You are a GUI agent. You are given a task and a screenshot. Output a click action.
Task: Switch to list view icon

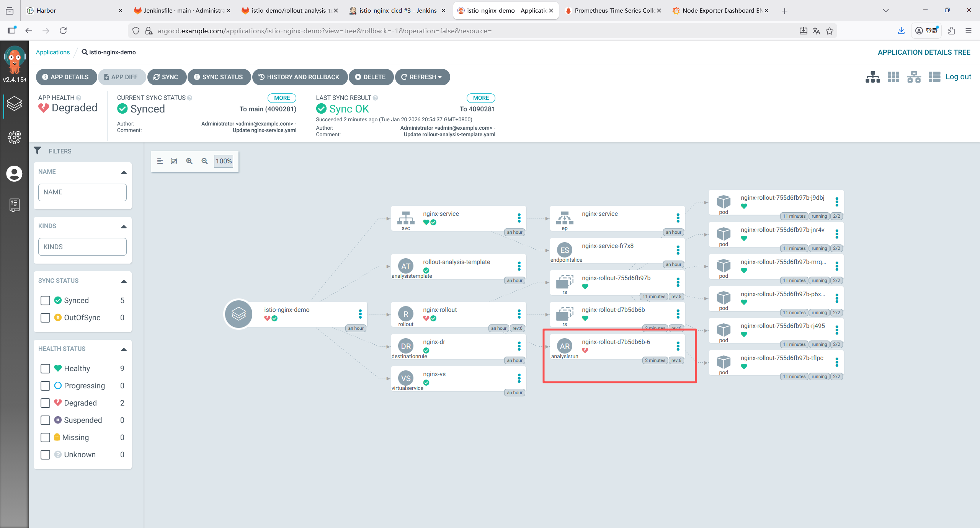tap(934, 77)
